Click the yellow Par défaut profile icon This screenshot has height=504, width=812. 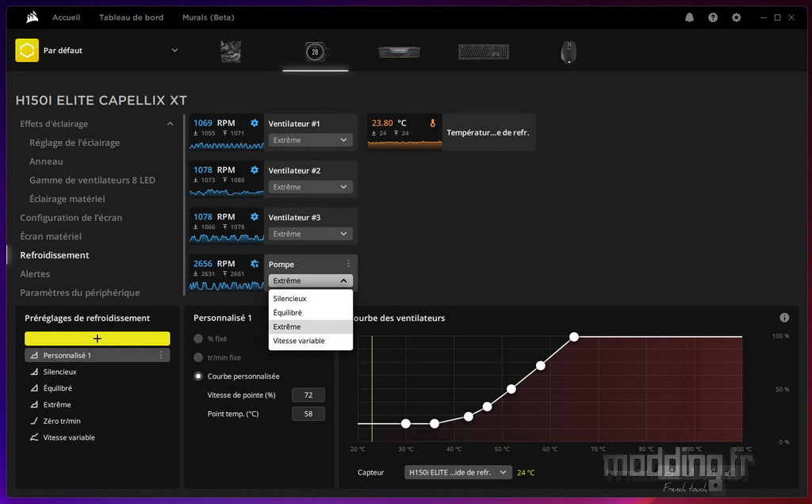[x=27, y=50]
